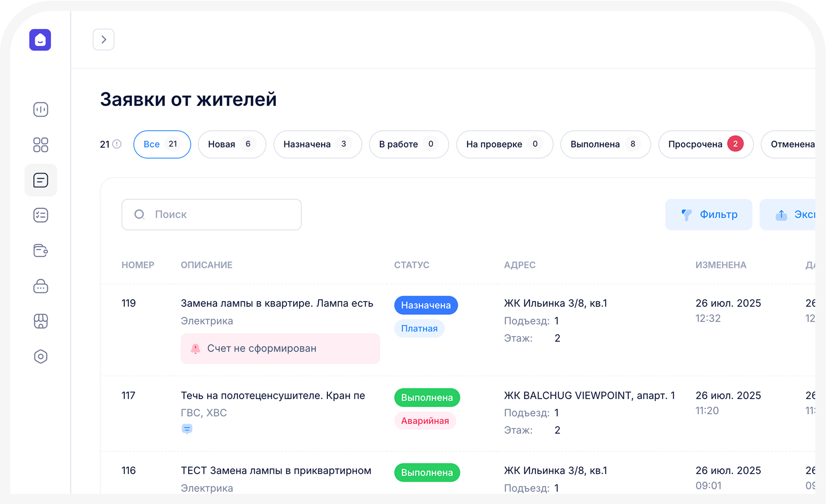Open the settings hexagon sidebar icon
The width and height of the screenshot is (826, 504).
pos(41,356)
